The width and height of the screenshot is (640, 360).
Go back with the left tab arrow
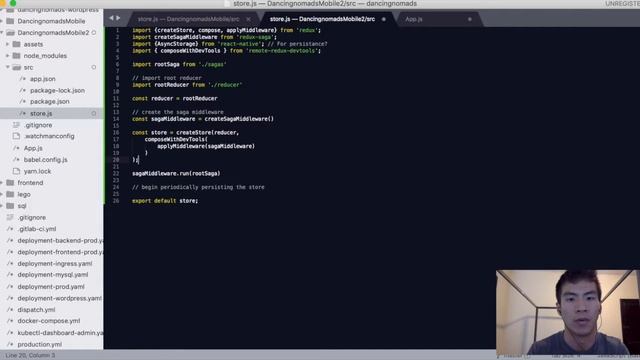coord(111,18)
